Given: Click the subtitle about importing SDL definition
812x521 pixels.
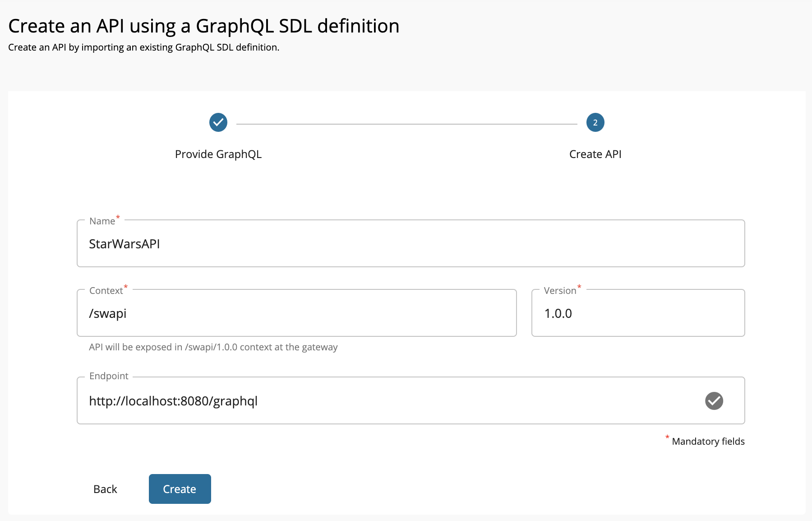Looking at the screenshot, I should tap(144, 47).
